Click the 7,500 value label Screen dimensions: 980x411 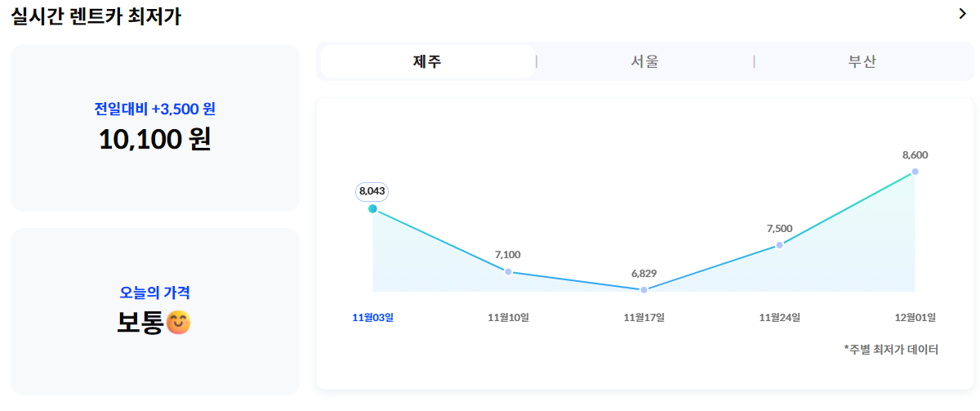coord(779,229)
